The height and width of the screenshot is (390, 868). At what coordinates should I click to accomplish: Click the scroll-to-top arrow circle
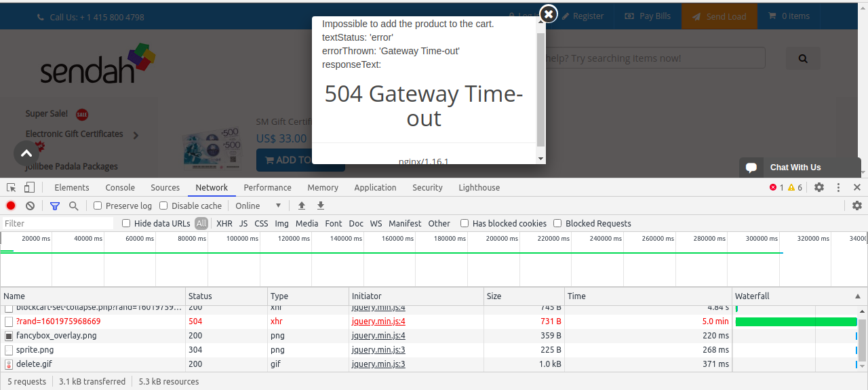[x=26, y=154]
